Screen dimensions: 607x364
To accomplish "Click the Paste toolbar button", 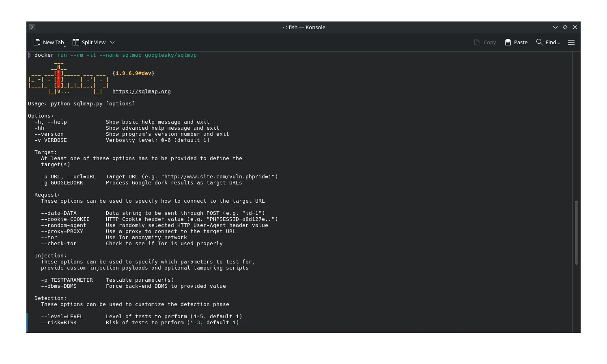I will pyautogui.click(x=516, y=42).
